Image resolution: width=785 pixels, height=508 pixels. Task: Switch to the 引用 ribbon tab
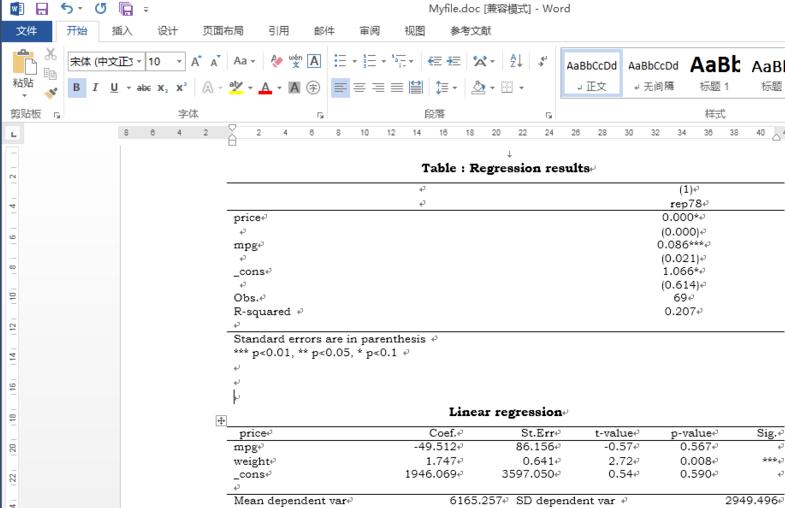tap(278, 31)
